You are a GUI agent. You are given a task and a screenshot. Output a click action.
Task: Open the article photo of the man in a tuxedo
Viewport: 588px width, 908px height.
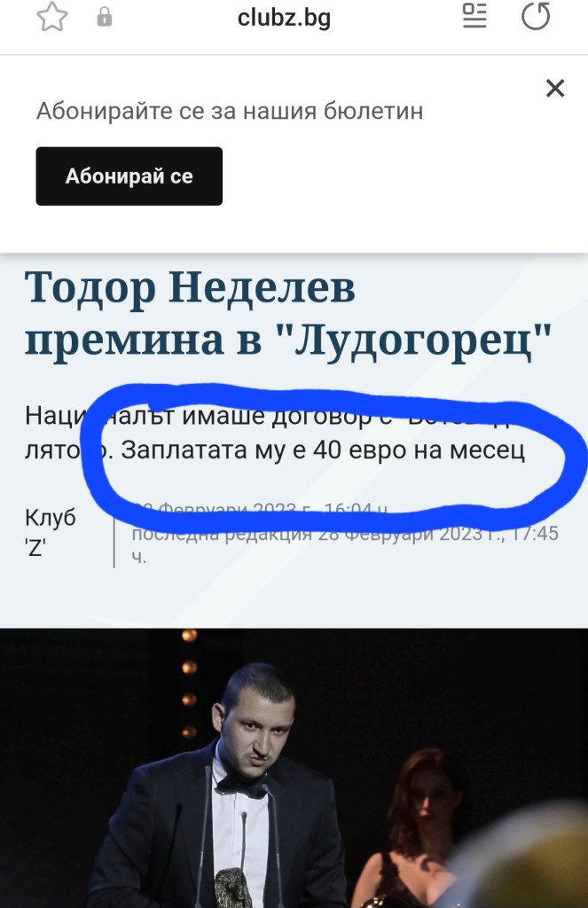pyautogui.click(x=294, y=768)
